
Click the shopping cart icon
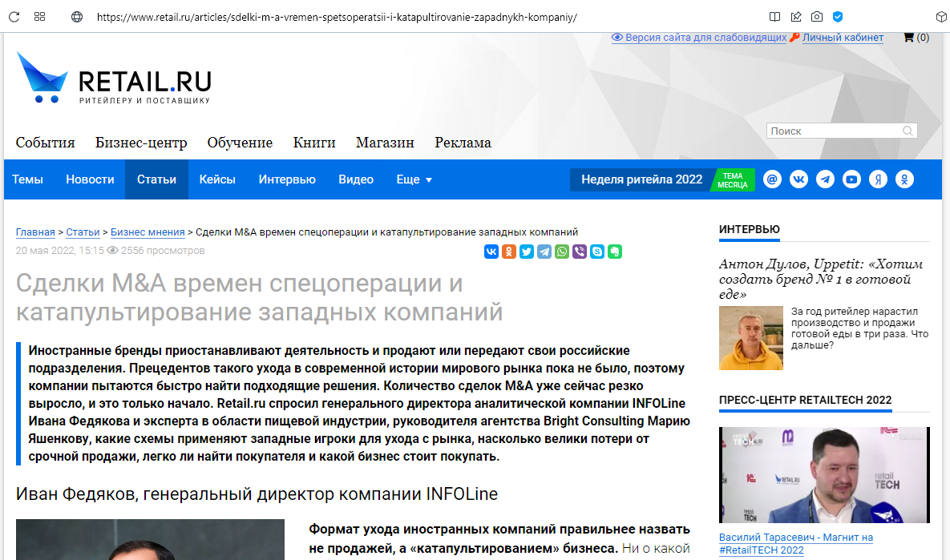[908, 38]
